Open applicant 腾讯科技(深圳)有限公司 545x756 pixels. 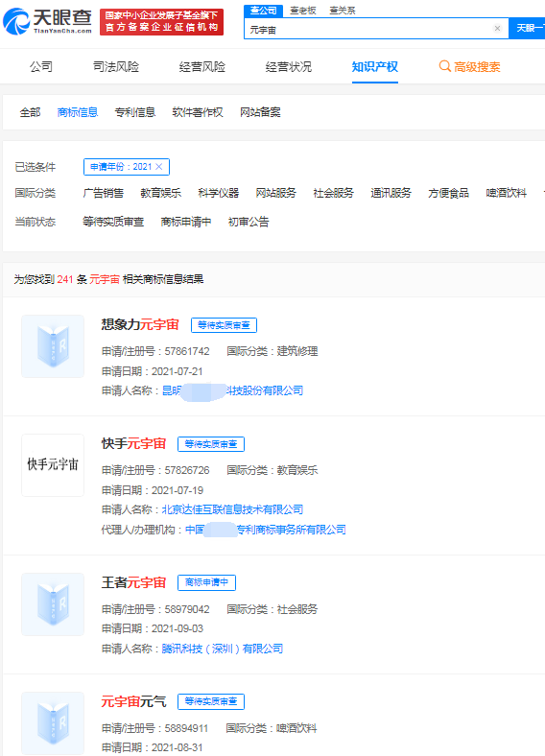point(223,649)
